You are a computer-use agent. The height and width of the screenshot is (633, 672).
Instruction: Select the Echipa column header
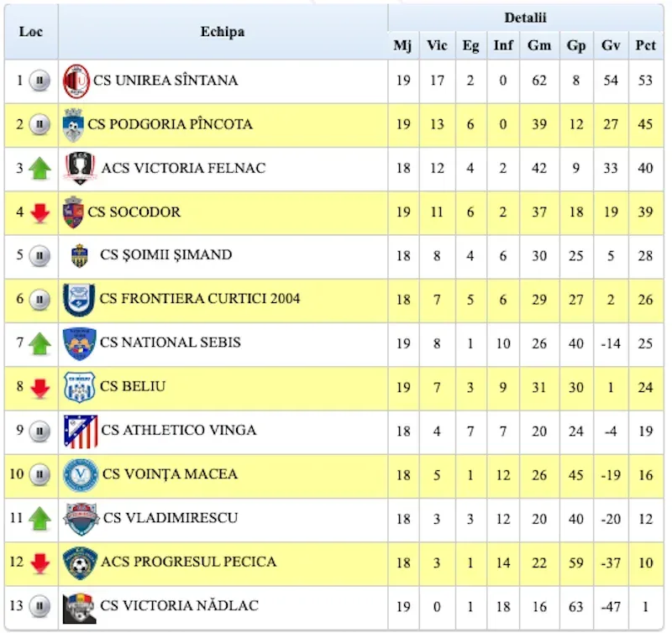pyautogui.click(x=223, y=32)
